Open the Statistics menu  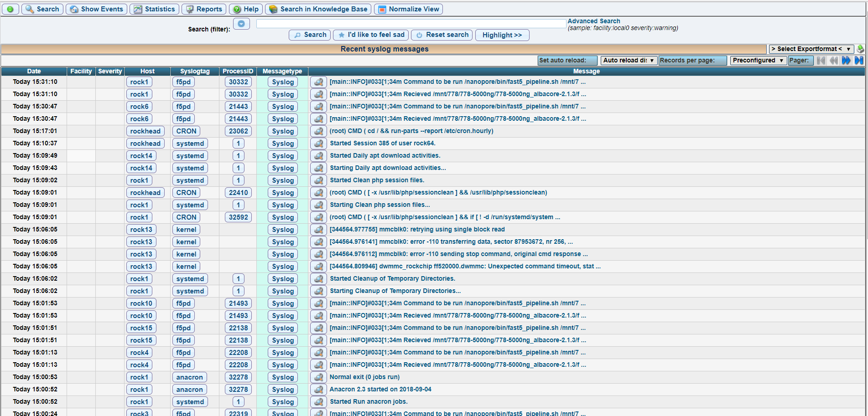[x=155, y=9]
